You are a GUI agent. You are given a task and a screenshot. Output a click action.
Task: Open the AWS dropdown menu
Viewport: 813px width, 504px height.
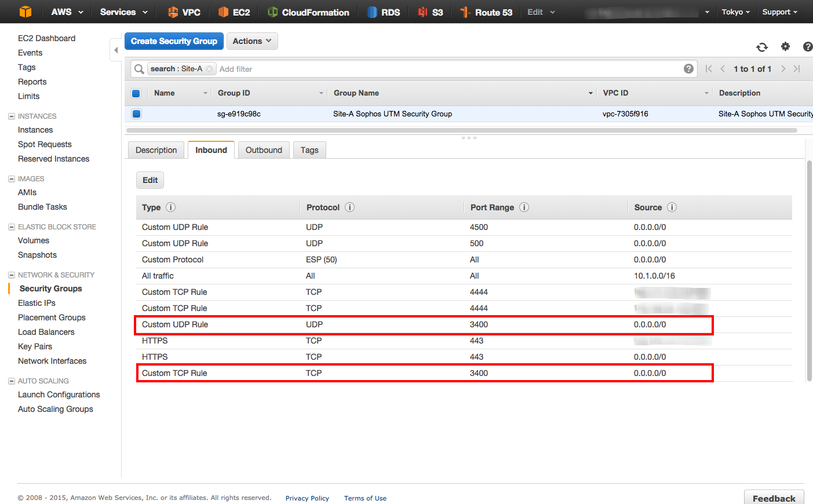(67, 12)
